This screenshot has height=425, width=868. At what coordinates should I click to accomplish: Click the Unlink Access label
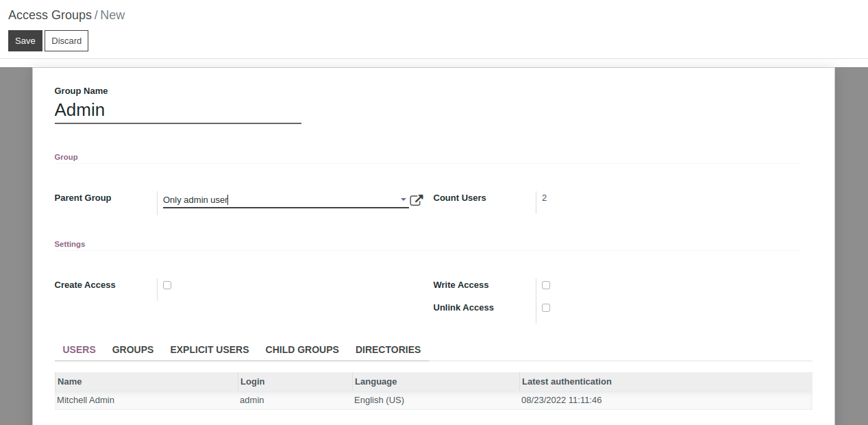(x=464, y=308)
